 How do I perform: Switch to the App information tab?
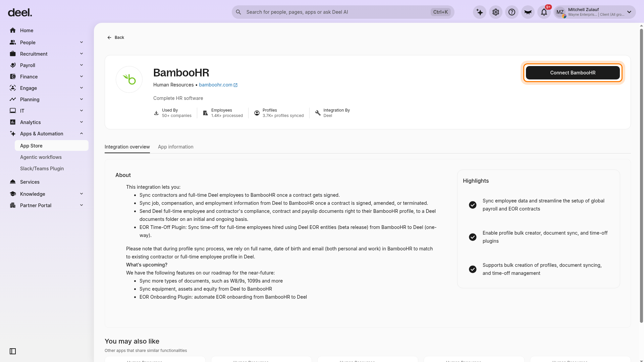[176, 147]
